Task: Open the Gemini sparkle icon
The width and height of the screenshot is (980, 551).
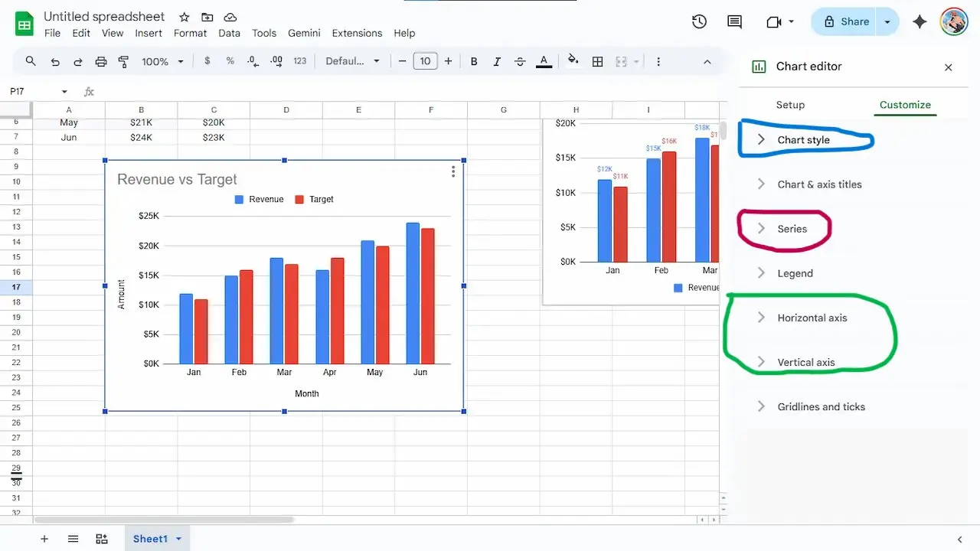Action: tap(920, 22)
